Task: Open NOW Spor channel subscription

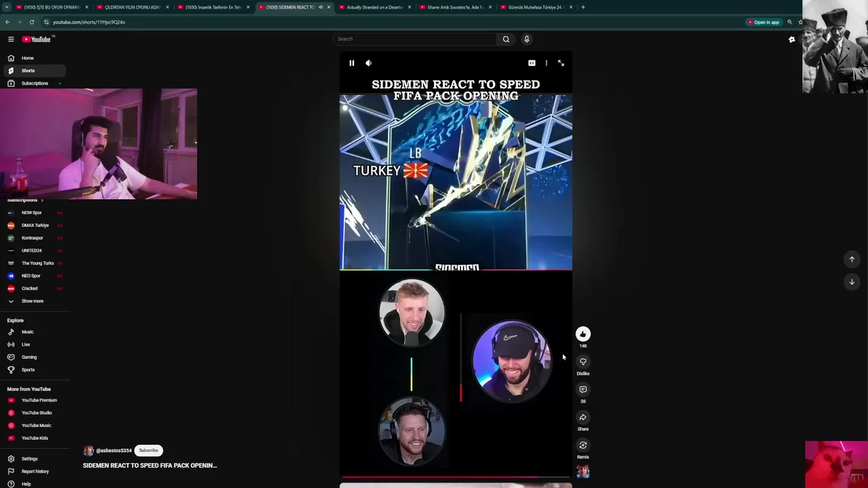Action: click(x=34, y=213)
